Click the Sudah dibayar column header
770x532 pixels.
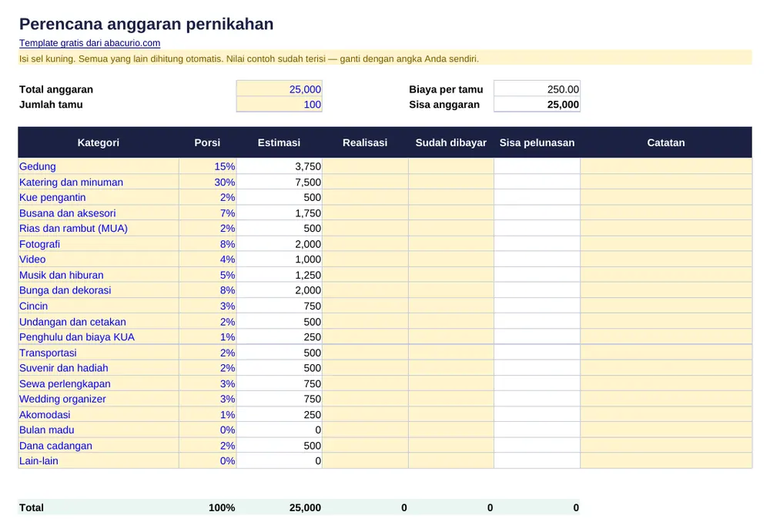point(450,142)
